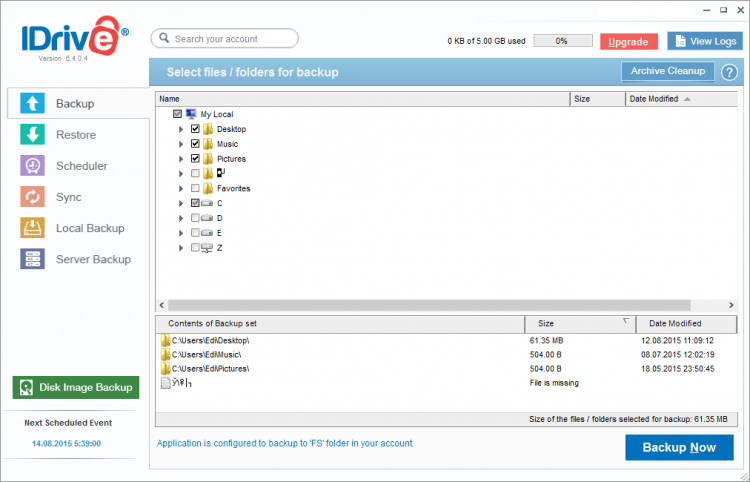Check the D drive checkbox

tap(195, 218)
